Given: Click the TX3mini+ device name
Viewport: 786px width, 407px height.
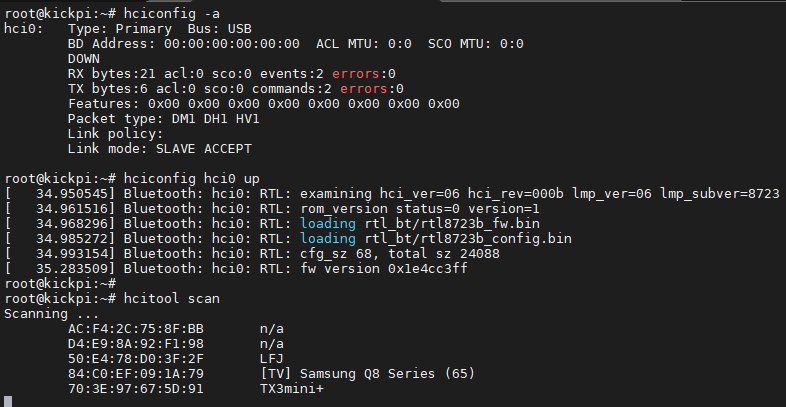Looking at the screenshot, I should pos(291,388).
